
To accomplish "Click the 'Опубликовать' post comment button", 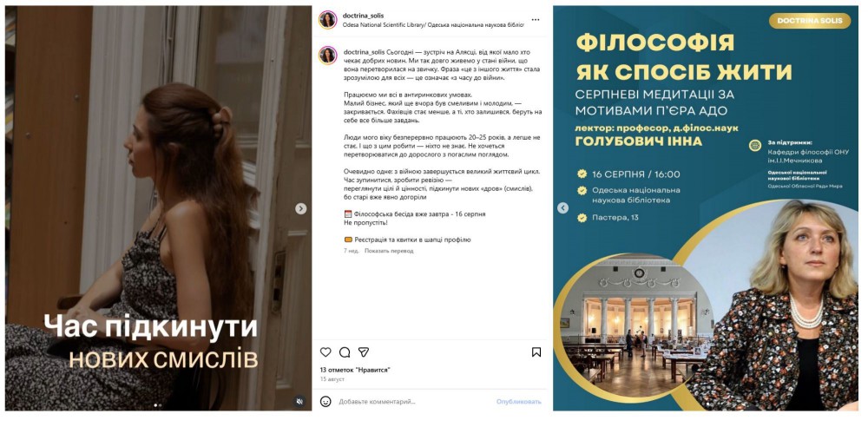I will click(519, 402).
